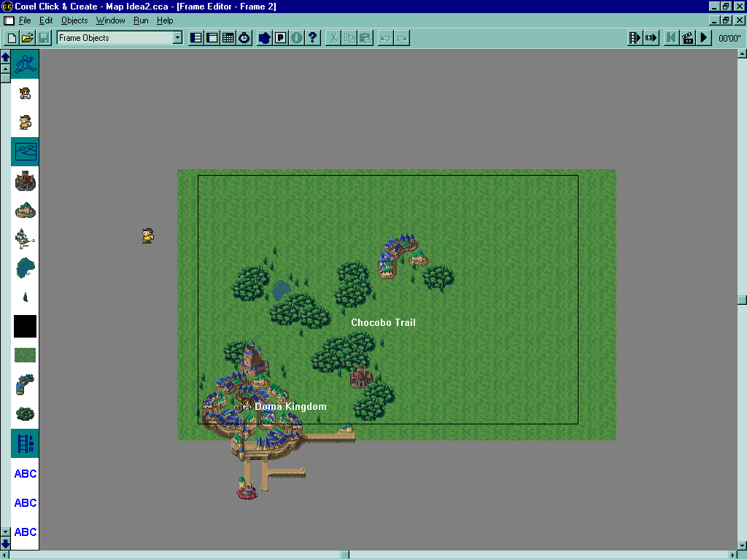
Task: Click the vertical scrollbar thumb on right edge
Action: point(742,300)
